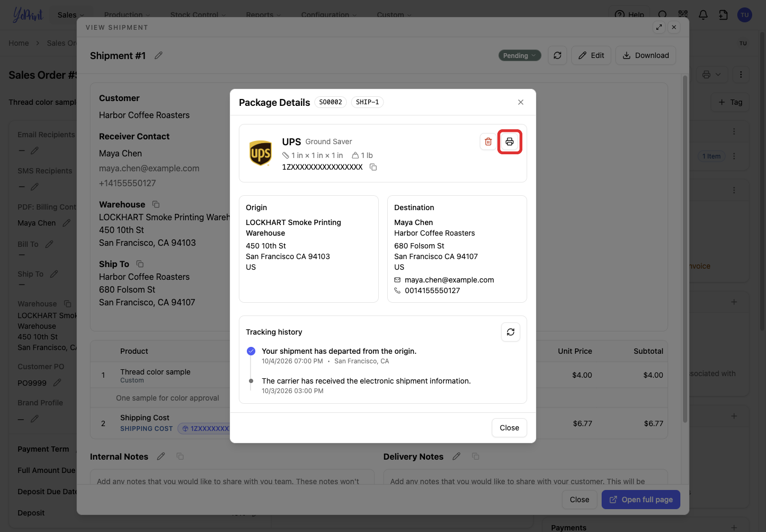Copy the UPS tracking number

coord(373,167)
